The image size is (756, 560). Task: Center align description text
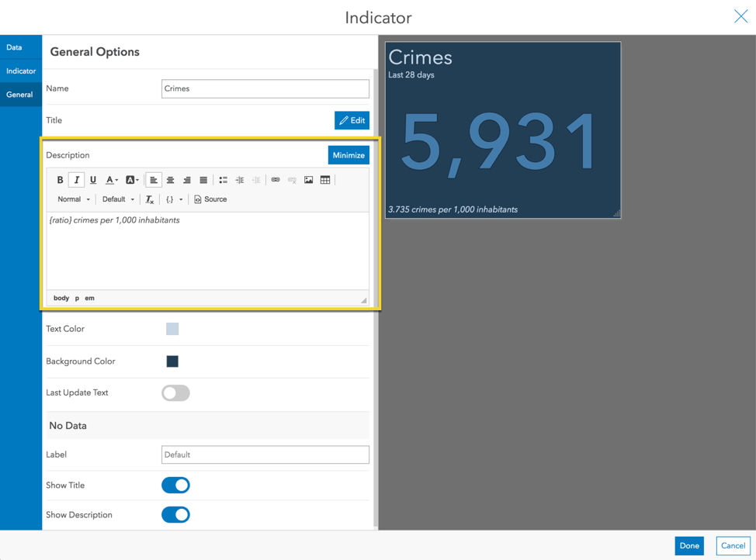click(x=170, y=180)
